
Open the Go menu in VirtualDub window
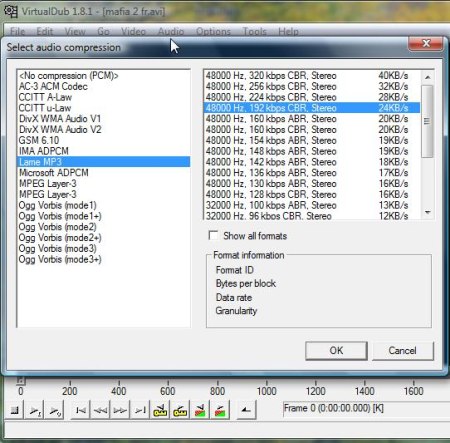click(x=103, y=32)
